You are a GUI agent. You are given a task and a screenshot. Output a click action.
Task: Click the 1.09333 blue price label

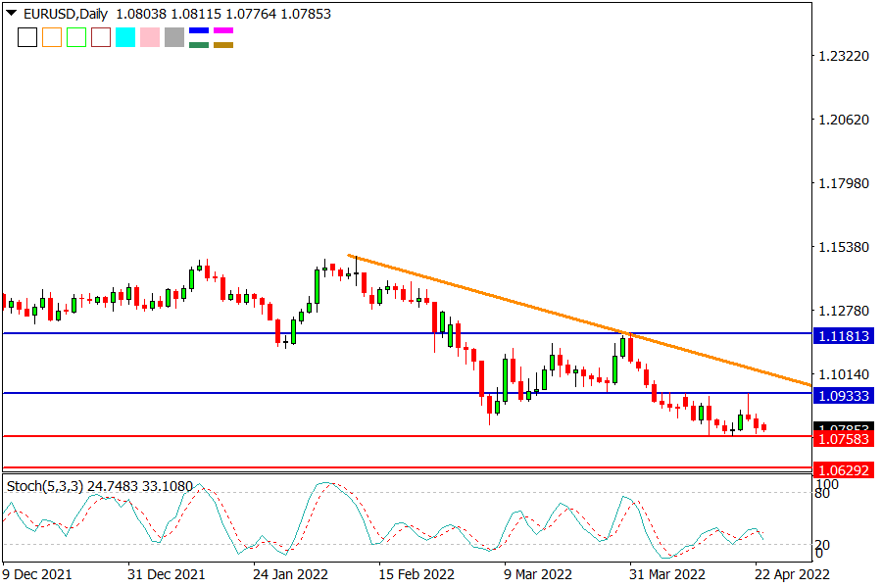point(844,396)
